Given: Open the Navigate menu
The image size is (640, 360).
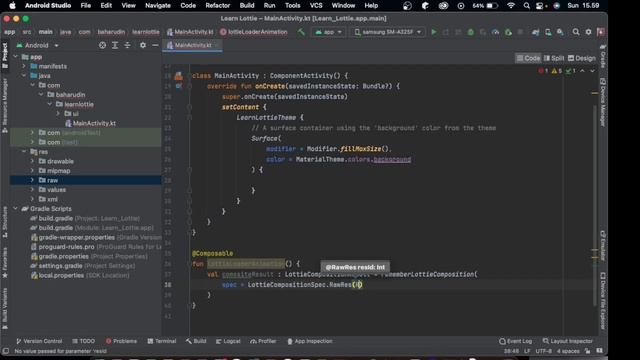Looking at the screenshot, I should click(x=158, y=6).
